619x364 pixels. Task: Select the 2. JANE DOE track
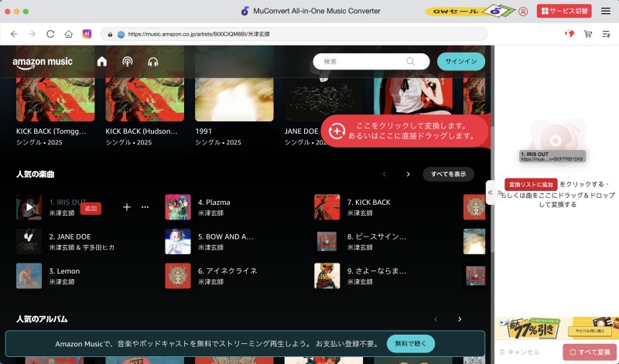coord(70,236)
